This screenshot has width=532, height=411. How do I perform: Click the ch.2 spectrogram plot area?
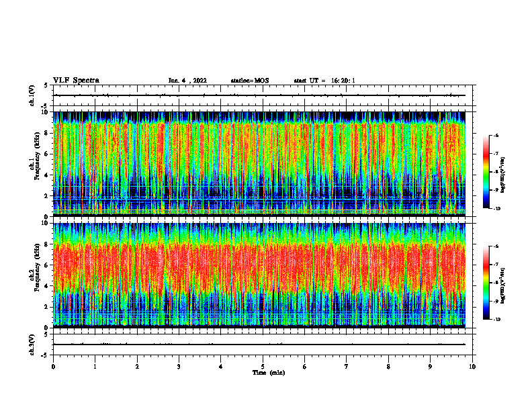tap(259, 275)
